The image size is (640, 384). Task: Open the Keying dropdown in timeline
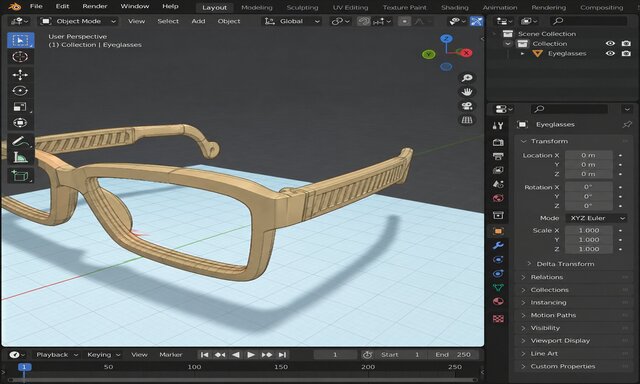point(104,355)
